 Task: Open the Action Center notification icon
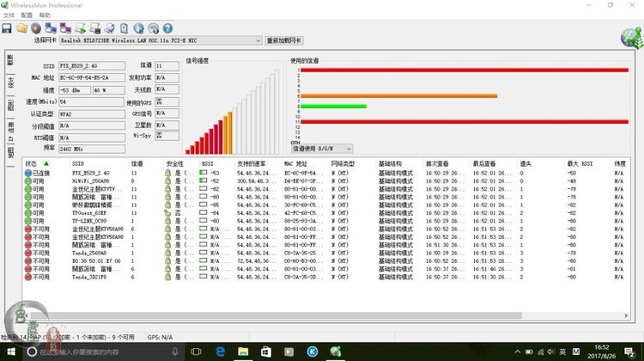click(629, 352)
